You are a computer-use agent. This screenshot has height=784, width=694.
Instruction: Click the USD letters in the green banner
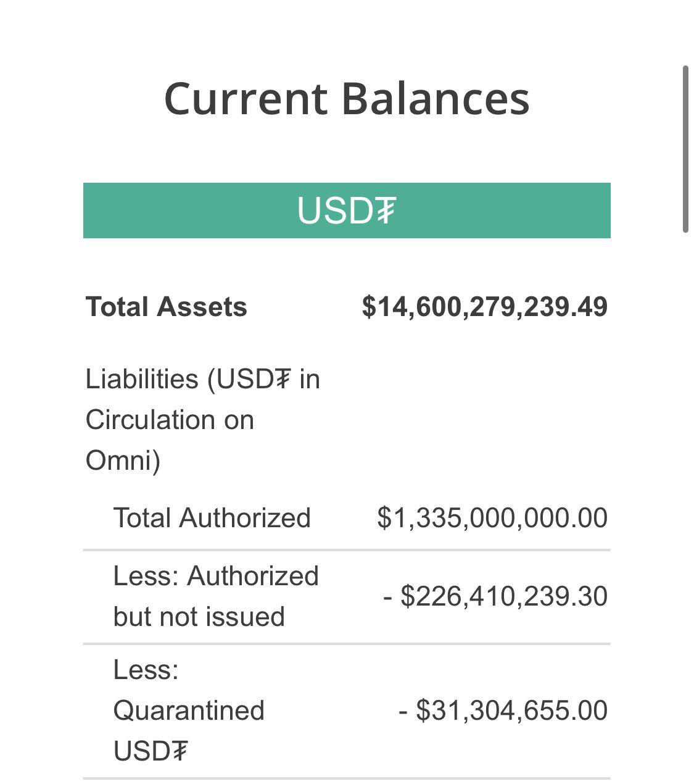335,211
